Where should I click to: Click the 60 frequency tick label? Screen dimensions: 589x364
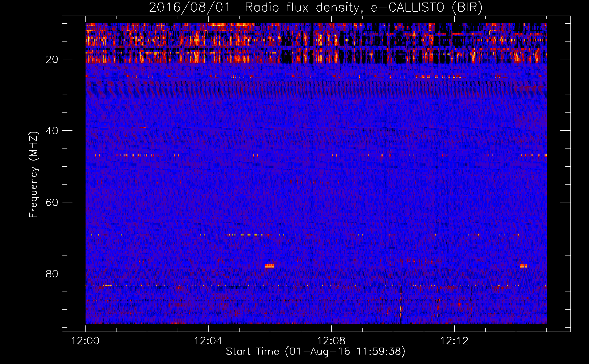pos(52,202)
